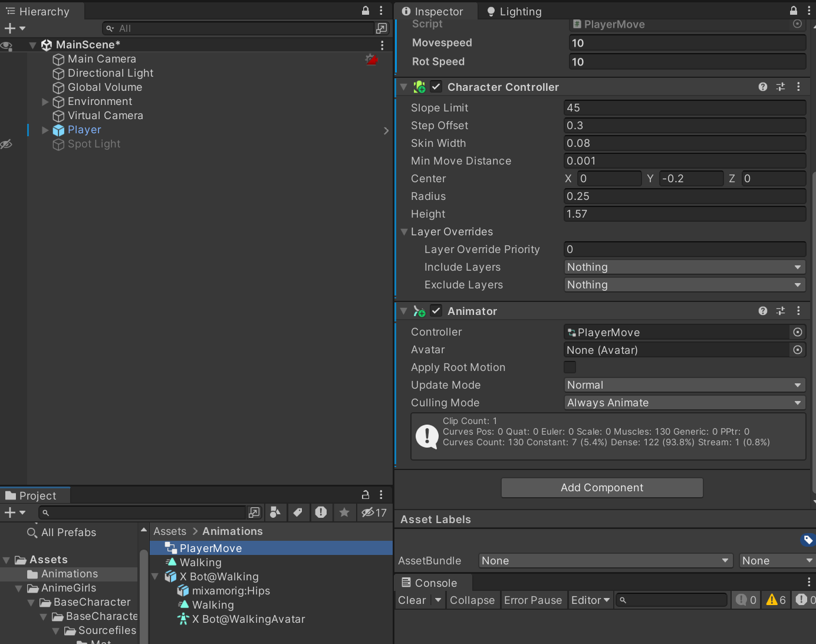The height and width of the screenshot is (644, 816).
Task: Open Update Mode dropdown
Action: (x=685, y=385)
